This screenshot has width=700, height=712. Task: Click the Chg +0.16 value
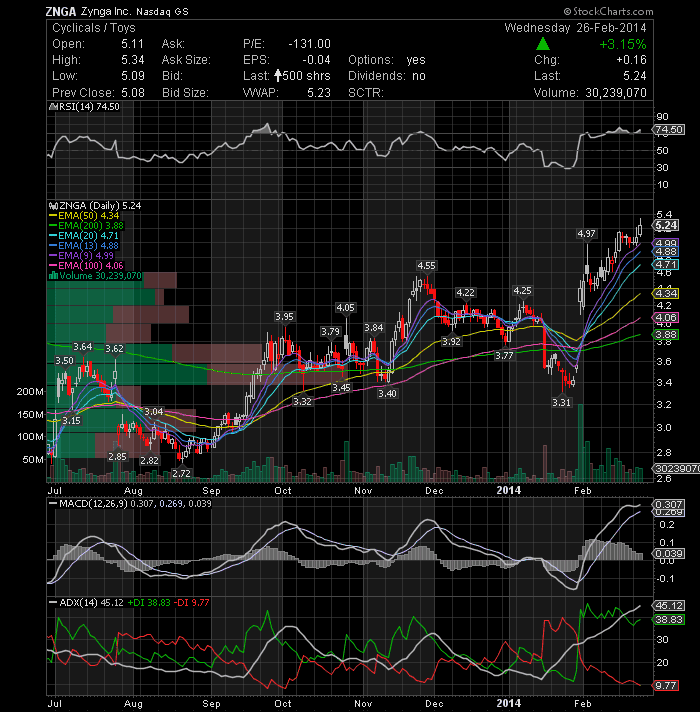click(x=631, y=60)
